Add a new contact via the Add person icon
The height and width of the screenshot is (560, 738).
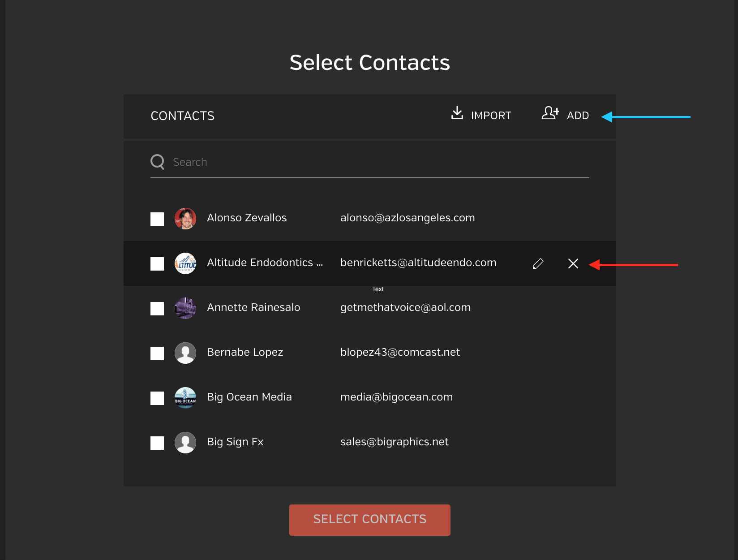(550, 113)
